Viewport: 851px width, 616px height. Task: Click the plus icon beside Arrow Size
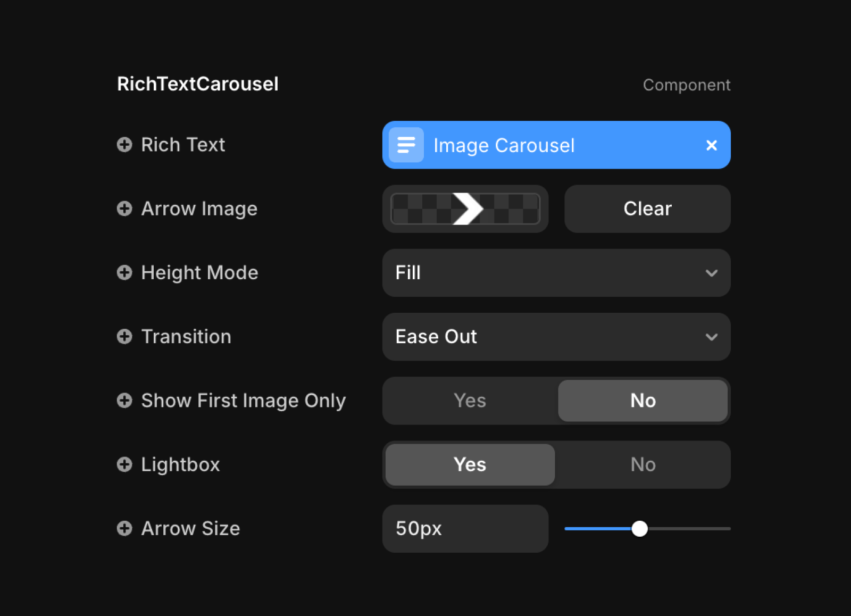124,528
